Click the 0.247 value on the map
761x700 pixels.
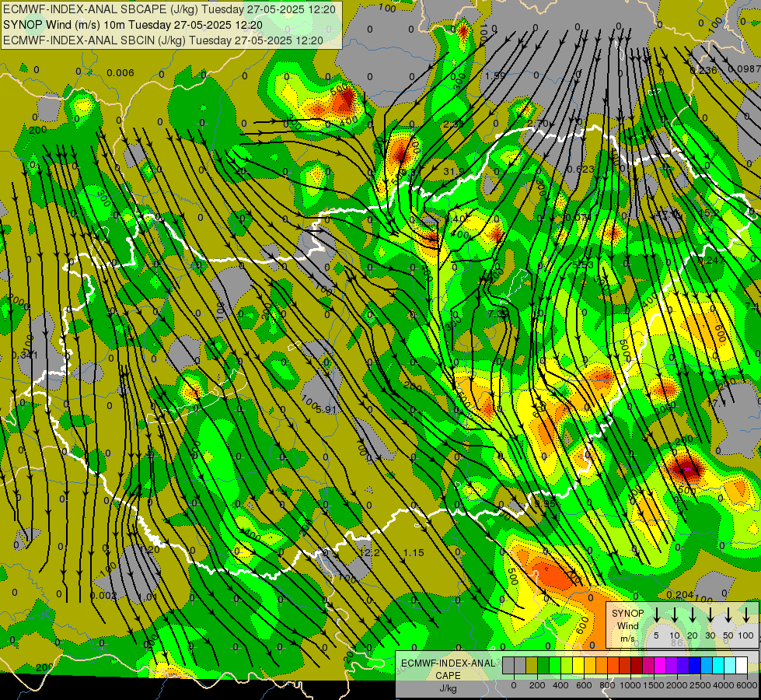click(710, 261)
